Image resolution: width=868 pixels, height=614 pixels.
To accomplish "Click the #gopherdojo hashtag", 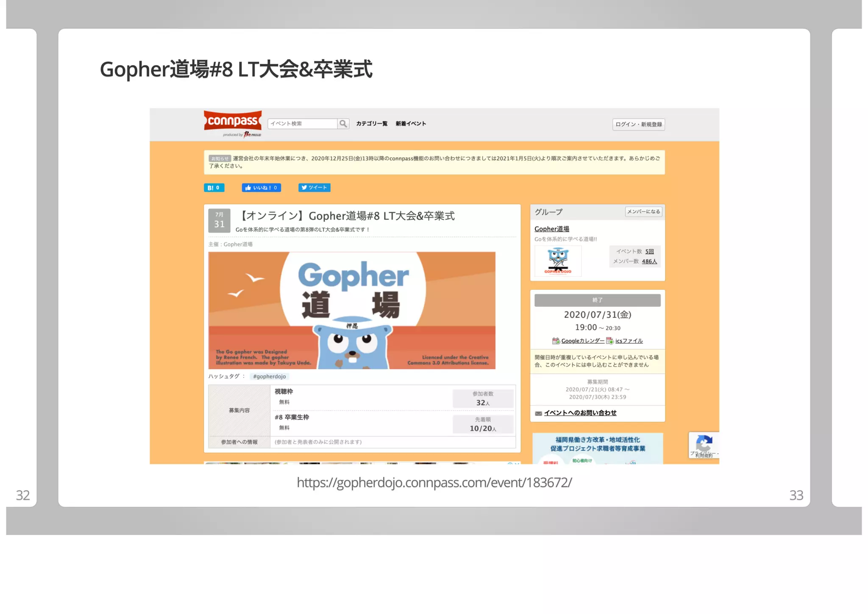I will (x=269, y=376).
